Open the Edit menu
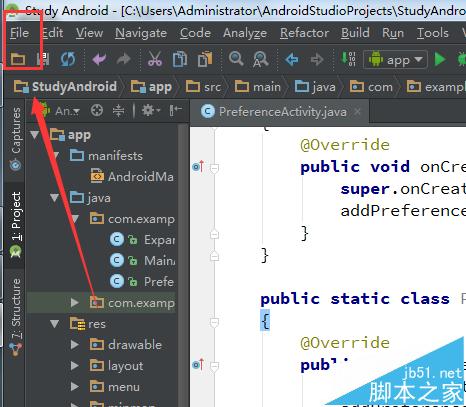The image size is (466, 407). [x=53, y=33]
